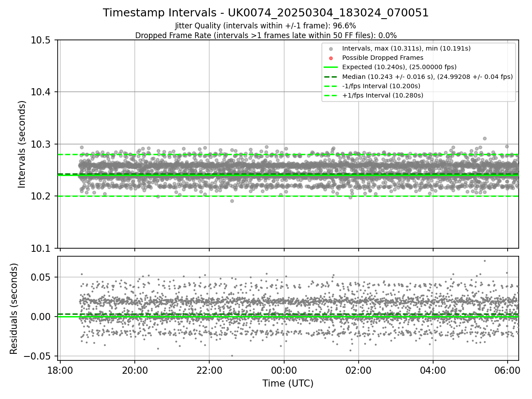Click the solid green line sample beside the Expected legend entry

pos(331,67)
